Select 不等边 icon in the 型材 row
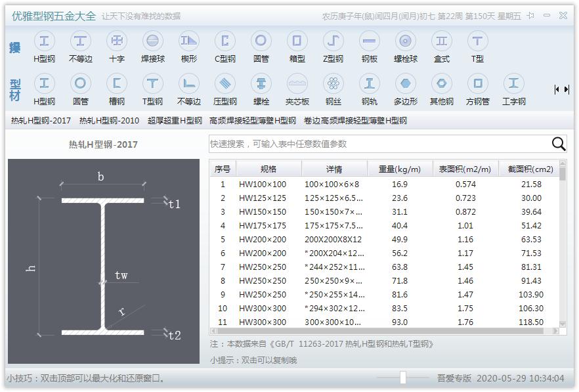The height and width of the screenshot is (392, 579). point(188,83)
